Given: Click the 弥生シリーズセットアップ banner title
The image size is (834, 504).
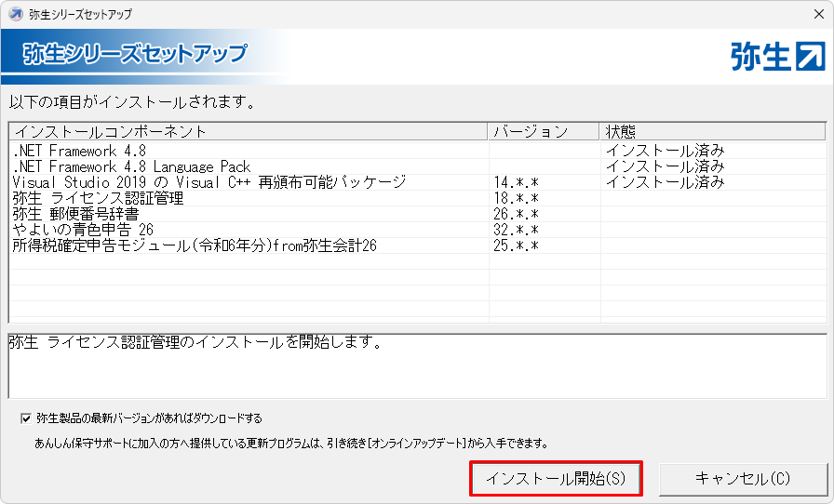Looking at the screenshot, I should click(x=136, y=54).
